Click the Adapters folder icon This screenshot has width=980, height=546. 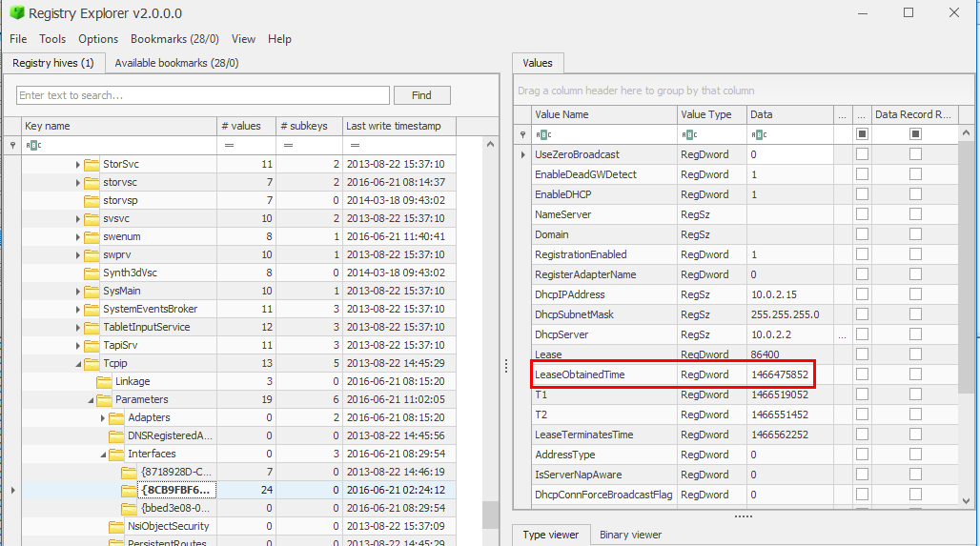pos(116,417)
